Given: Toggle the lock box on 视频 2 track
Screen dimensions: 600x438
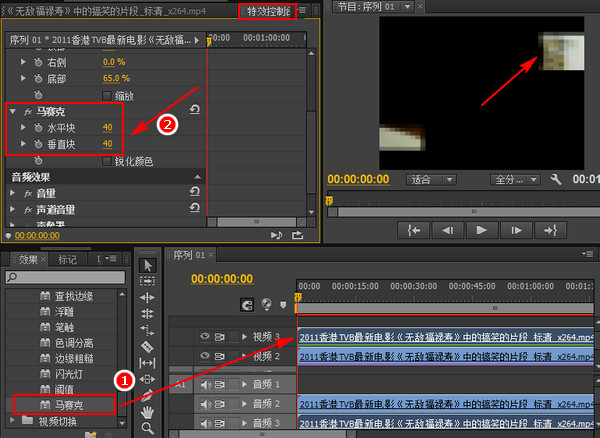Looking at the screenshot, I should click(x=233, y=356).
